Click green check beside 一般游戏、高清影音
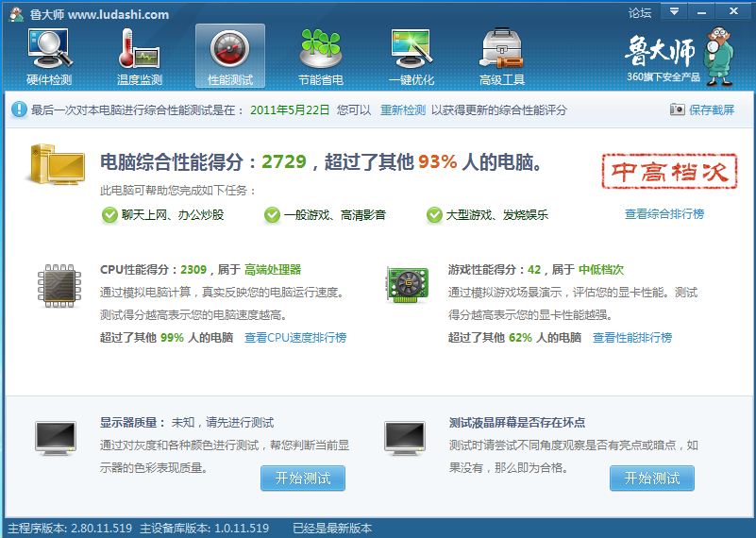Screen dimensions: 756x538 272,215
